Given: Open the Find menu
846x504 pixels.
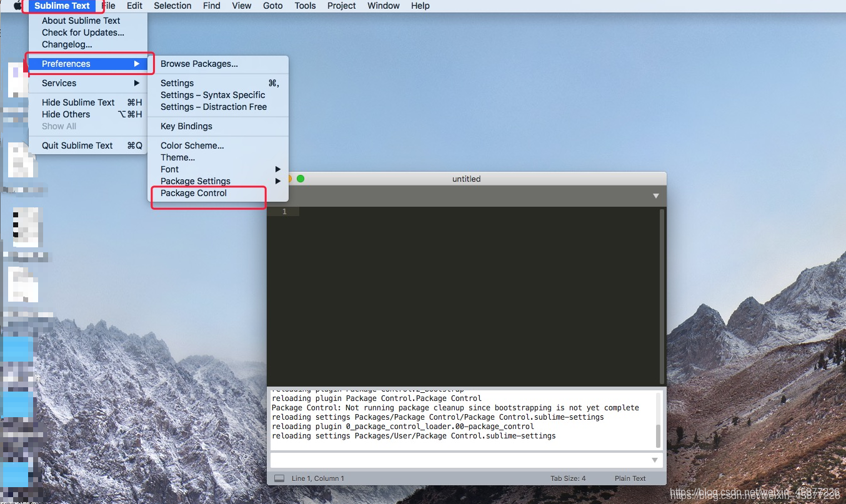Looking at the screenshot, I should pos(212,6).
